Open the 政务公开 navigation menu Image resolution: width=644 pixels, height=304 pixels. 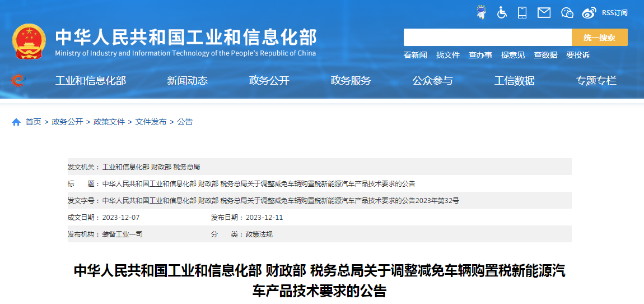pyautogui.click(x=269, y=81)
